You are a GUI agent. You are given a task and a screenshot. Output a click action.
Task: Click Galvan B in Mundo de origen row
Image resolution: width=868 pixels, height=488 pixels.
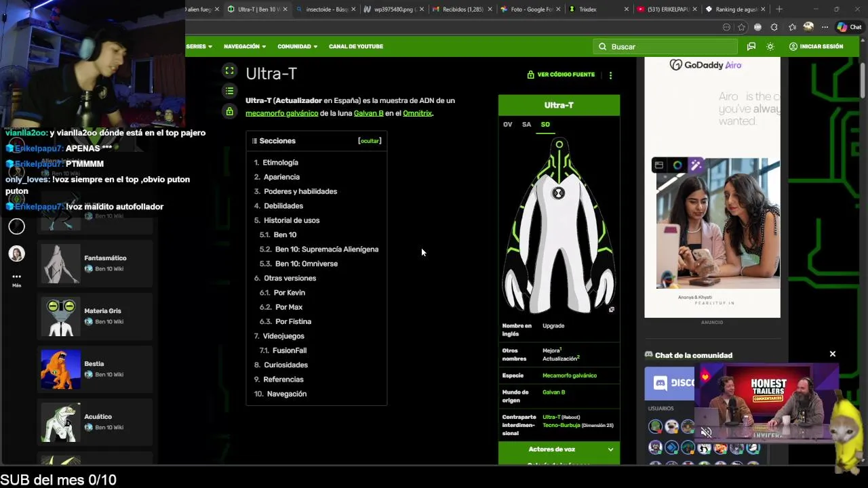tap(554, 392)
